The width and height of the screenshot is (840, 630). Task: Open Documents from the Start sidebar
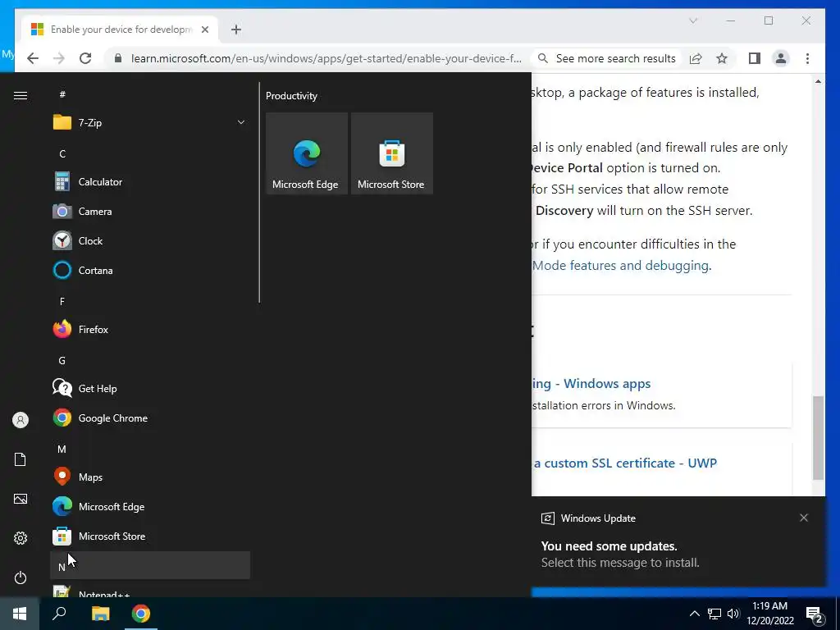(x=21, y=459)
